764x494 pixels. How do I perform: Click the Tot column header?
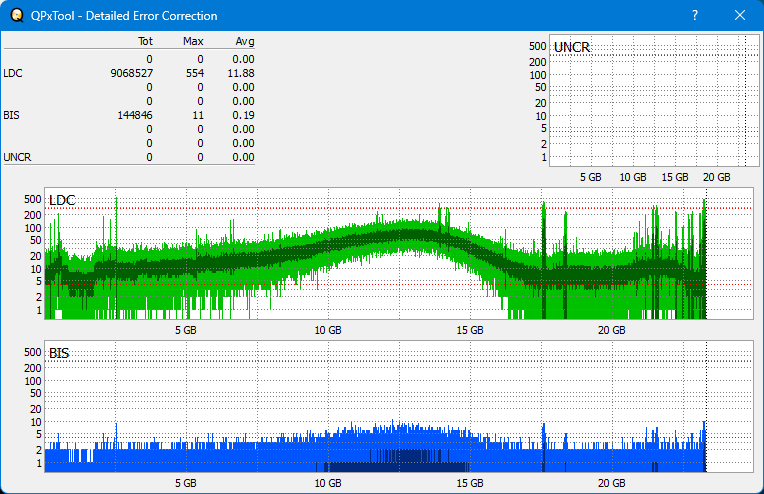click(145, 41)
